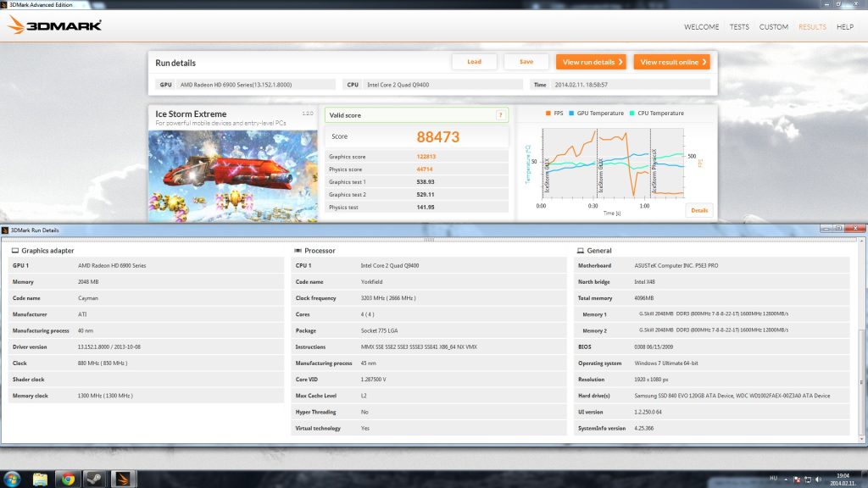Click the HU language indicator

[x=773, y=478]
